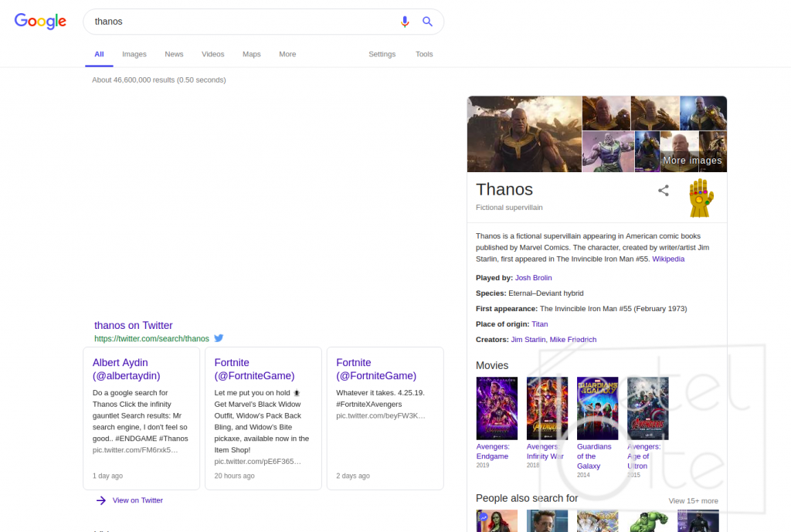791x532 pixels.
Task: Click View 15+ more link
Action: (x=693, y=501)
